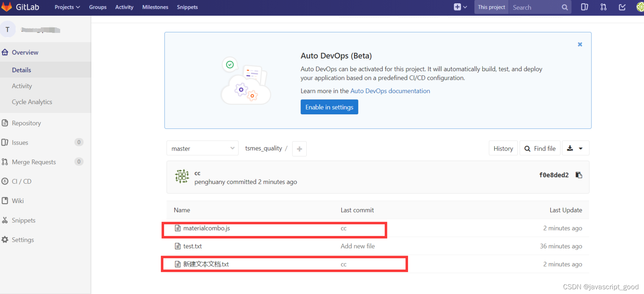This screenshot has height=294, width=644.
Task: Open Milestones in top navigation
Action: tap(155, 7)
